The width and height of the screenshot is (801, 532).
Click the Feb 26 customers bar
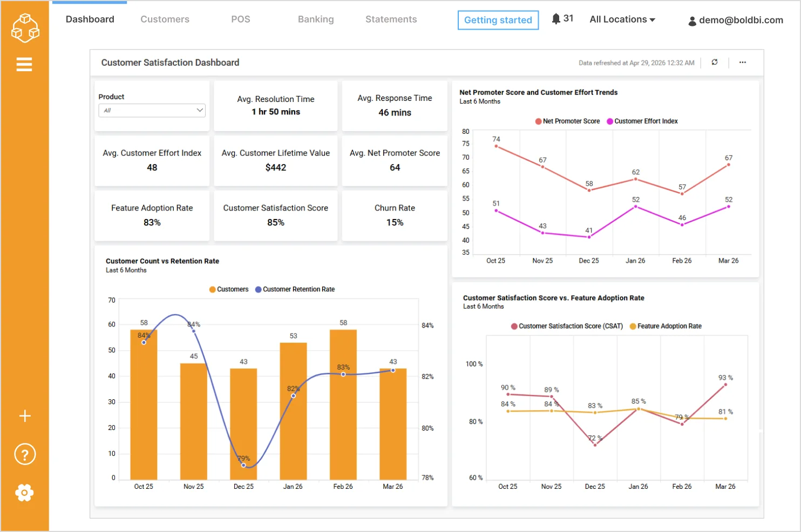coord(343,405)
